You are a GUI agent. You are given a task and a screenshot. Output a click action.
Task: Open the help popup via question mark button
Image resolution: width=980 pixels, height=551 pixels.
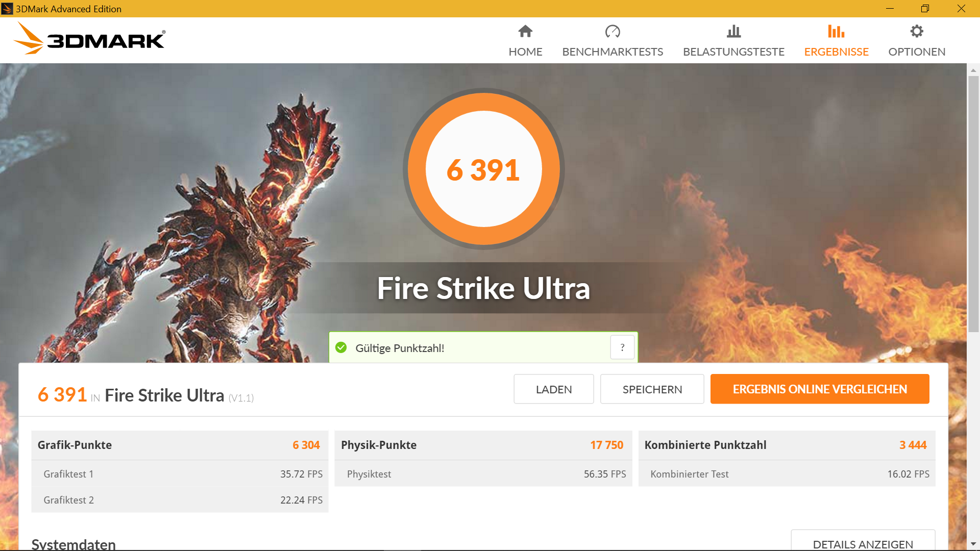(622, 347)
